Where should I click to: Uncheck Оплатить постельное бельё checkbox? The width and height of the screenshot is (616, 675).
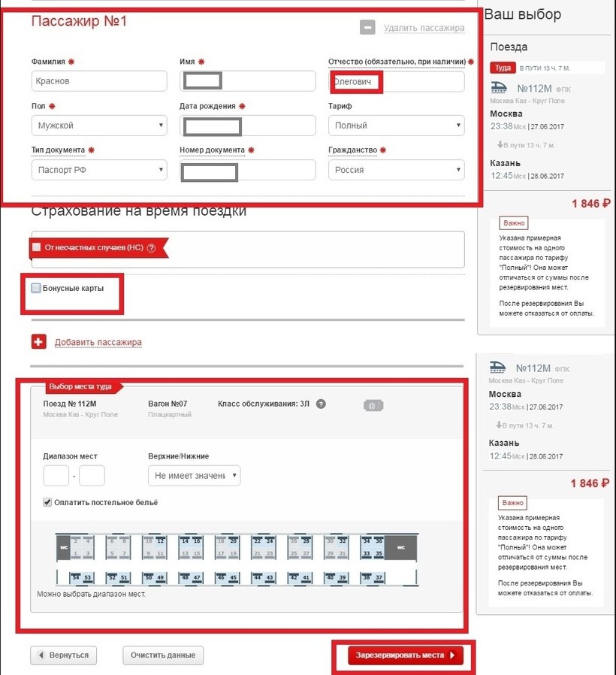pyautogui.click(x=47, y=502)
